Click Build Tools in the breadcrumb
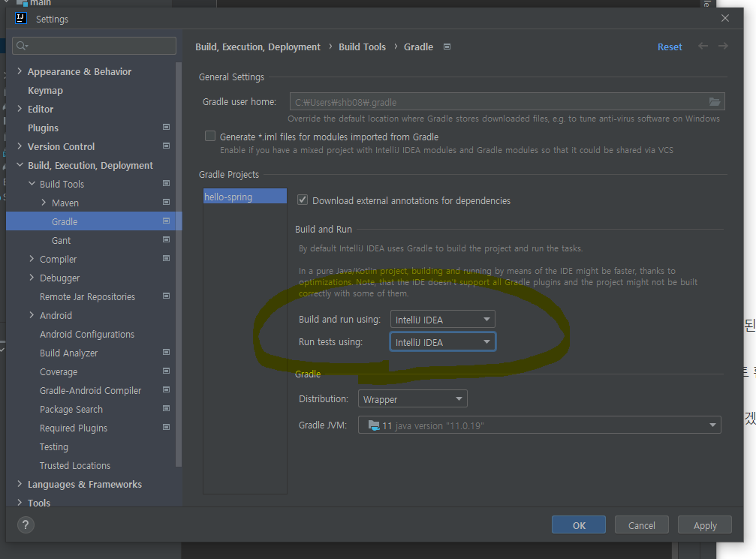This screenshot has width=756, height=559. pos(362,47)
